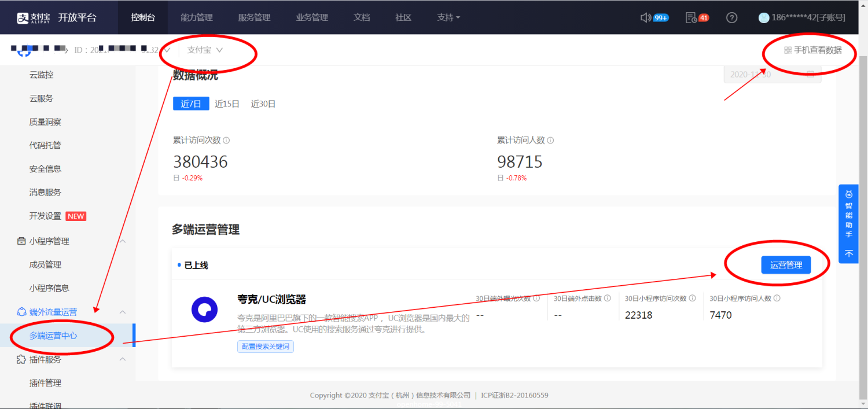Click the Quark/UC browser logo
This screenshot has width=868, height=409.
(204, 309)
